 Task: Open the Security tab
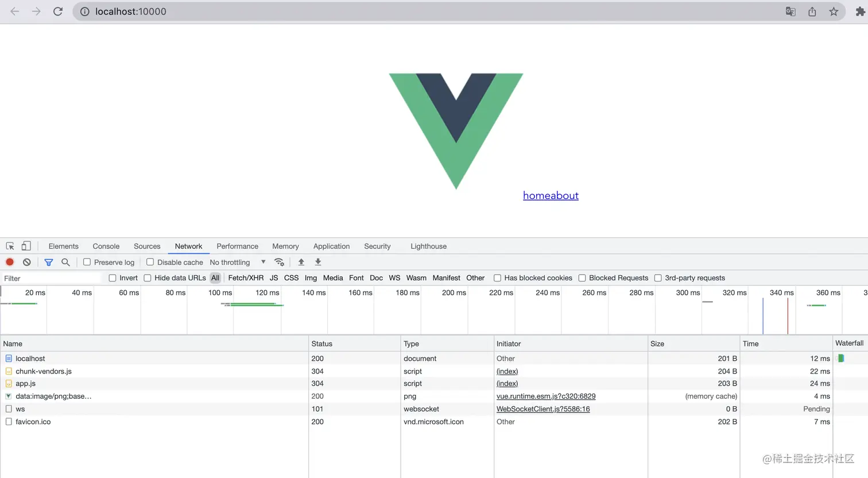coord(377,246)
